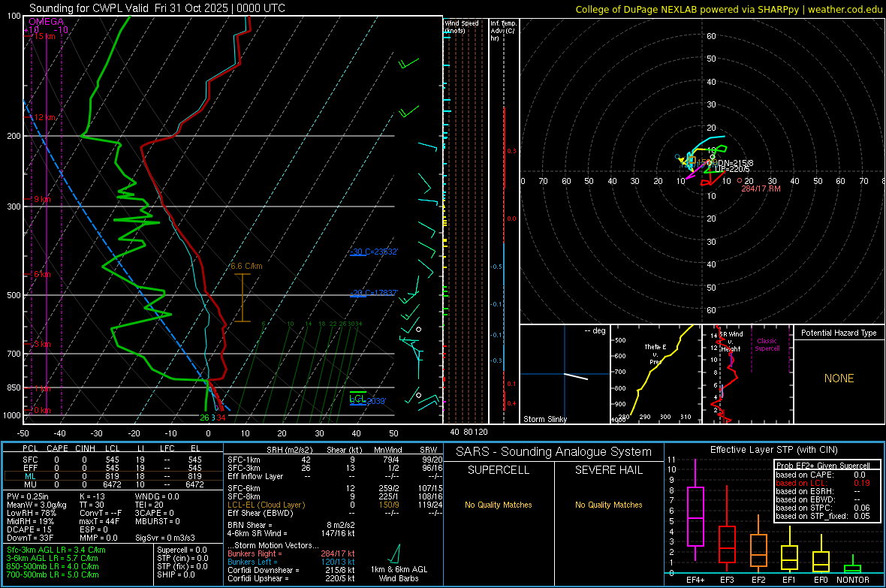The image size is (886, 588).
Task: Click the 'DCAPE = 15' value
Action: click(29, 529)
